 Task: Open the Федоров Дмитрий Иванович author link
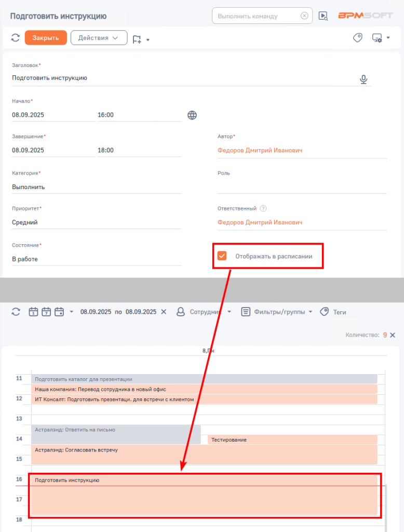coord(260,150)
